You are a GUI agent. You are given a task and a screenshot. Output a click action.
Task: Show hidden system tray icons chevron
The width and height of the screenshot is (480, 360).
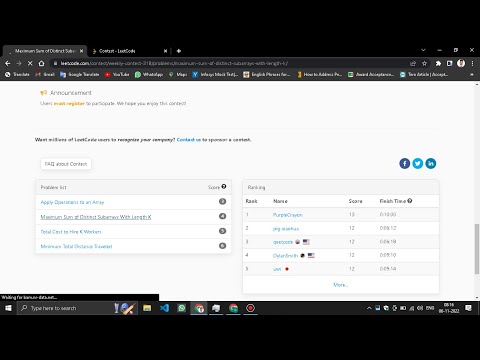point(369,308)
